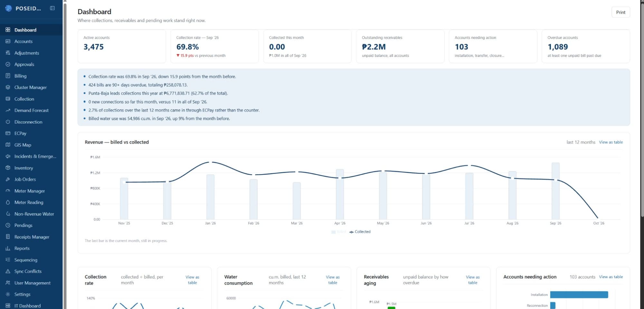This screenshot has width=644, height=309.
Task: Toggle Collected series in chart legend
Action: pyautogui.click(x=360, y=232)
